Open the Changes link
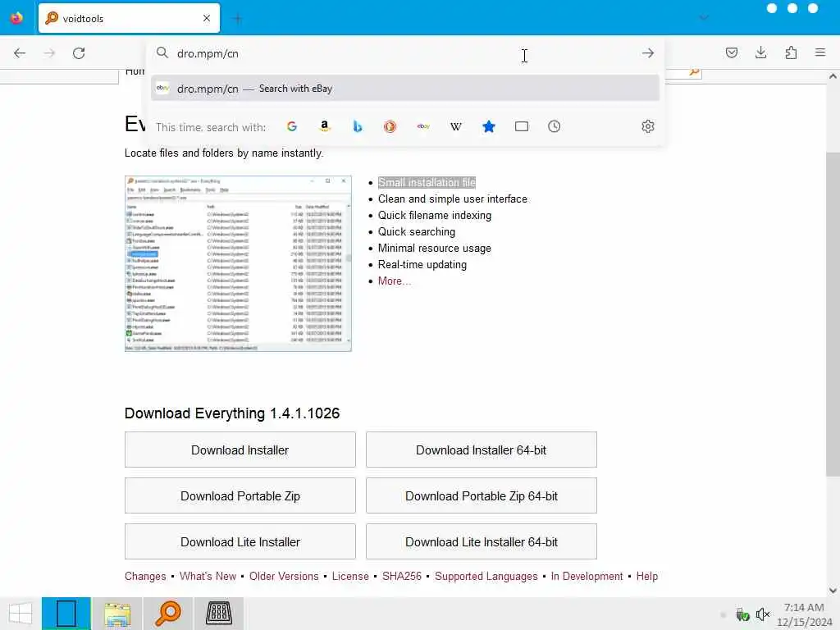Image resolution: width=840 pixels, height=630 pixels. [145, 577]
